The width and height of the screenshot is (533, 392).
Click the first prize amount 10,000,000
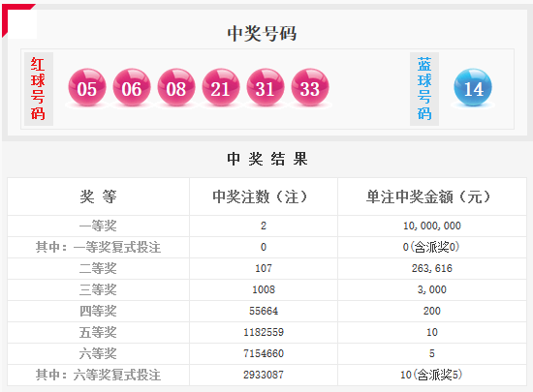point(431,226)
